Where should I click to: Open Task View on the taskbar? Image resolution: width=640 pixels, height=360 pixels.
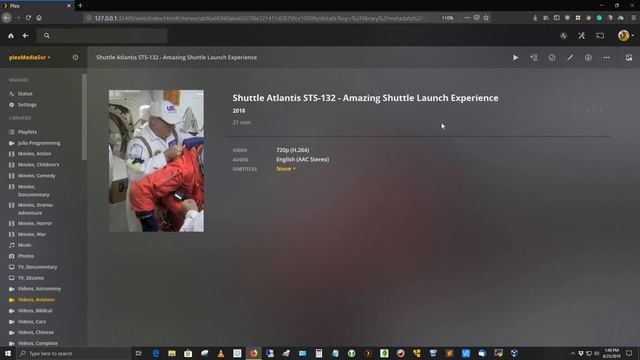tap(139, 353)
